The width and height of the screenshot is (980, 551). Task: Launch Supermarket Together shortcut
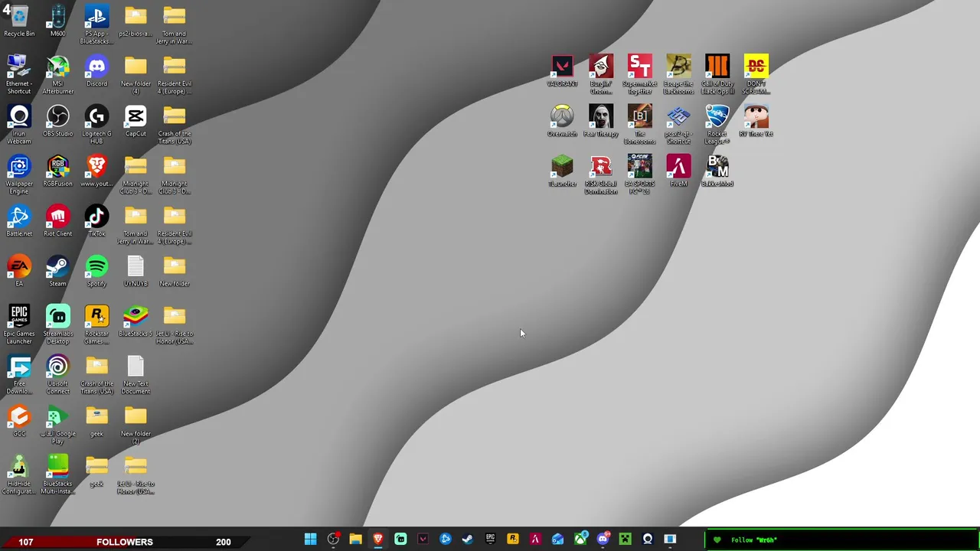tap(640, 75)
